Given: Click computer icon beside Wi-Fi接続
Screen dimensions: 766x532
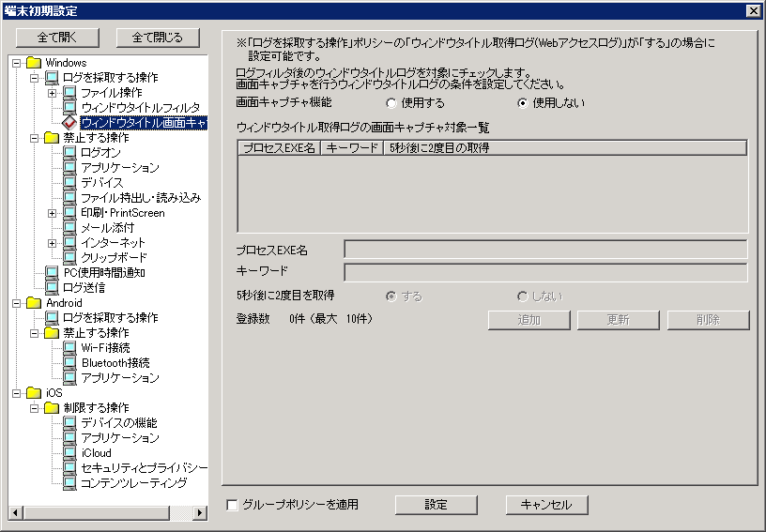Looking at the screenshot, I should (69, 347).
